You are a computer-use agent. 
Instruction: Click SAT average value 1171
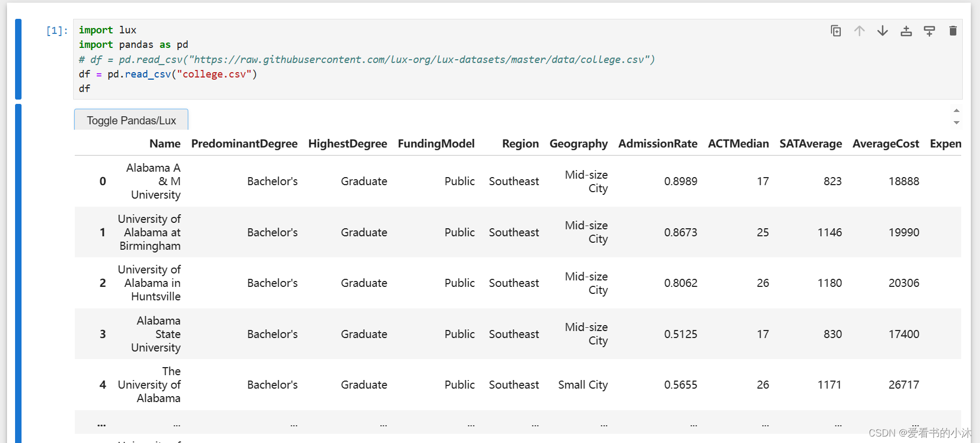tap(829, 385)
